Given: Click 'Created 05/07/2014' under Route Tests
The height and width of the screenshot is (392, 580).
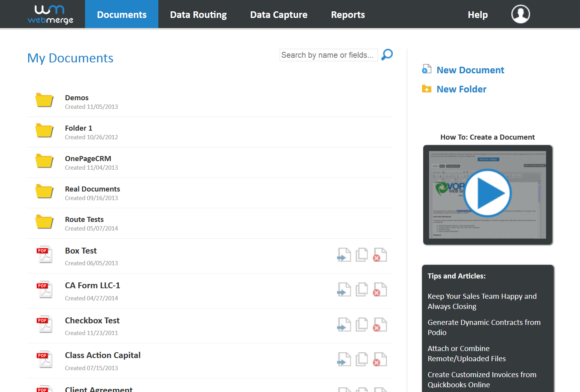Looking at the screenshot, I should click(x=91, y=229).
